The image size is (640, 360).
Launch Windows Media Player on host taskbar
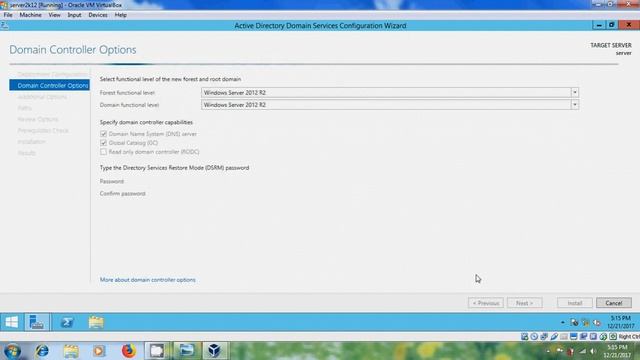(99, 351)
